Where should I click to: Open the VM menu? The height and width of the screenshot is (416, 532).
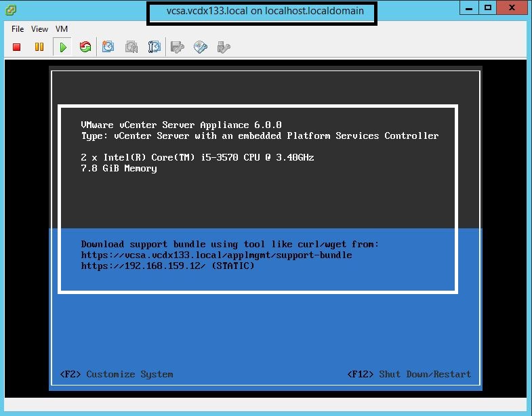[62, 29]
